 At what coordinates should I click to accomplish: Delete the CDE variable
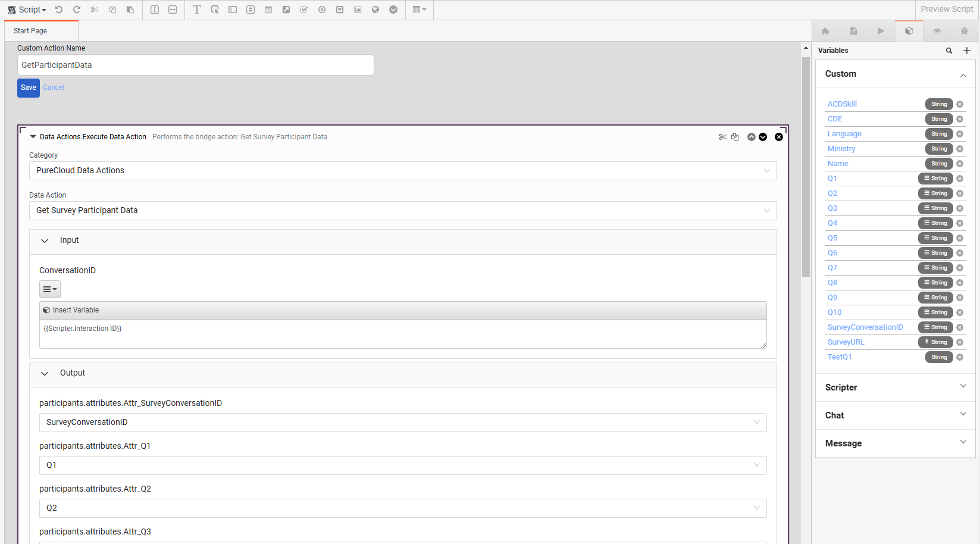(x=960, y=119)
